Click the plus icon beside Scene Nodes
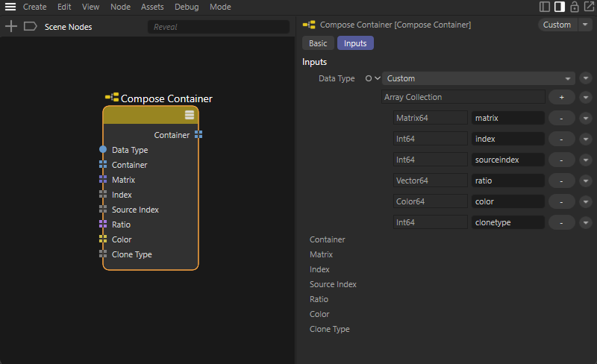The image size is (597, 364). [x=11, y=26]
